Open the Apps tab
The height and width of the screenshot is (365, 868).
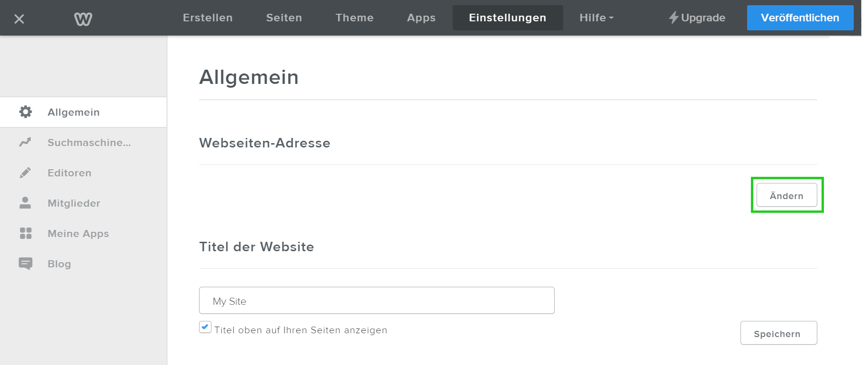coord(421,18)
